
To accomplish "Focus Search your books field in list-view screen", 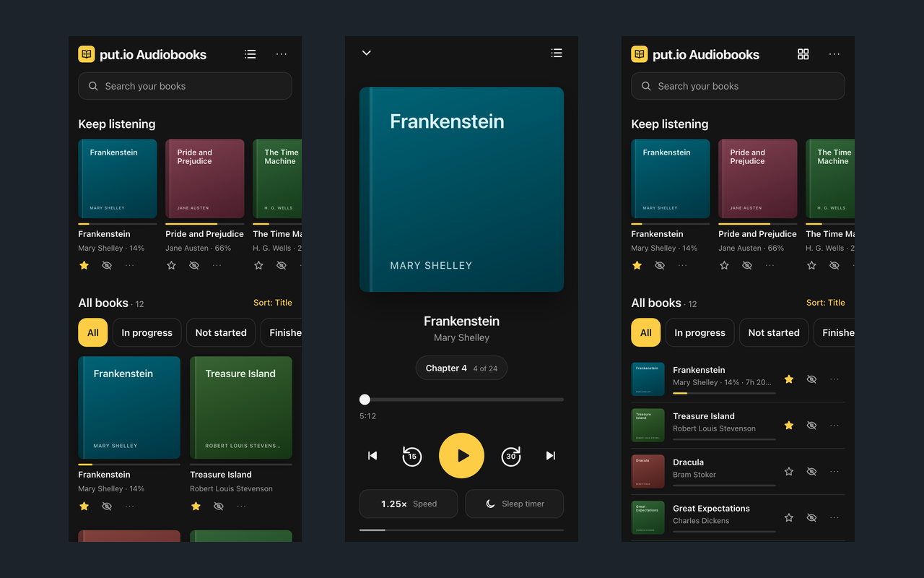I will (x=738, y=86).
